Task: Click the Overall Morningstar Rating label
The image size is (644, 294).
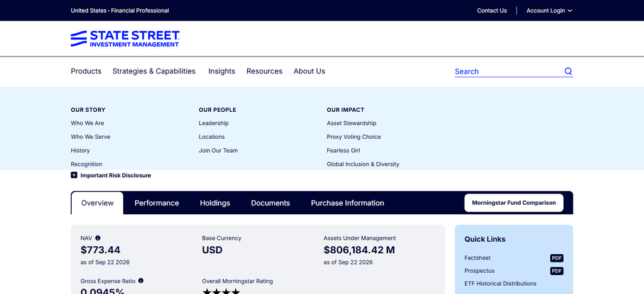Action: (x=237, y=281)
